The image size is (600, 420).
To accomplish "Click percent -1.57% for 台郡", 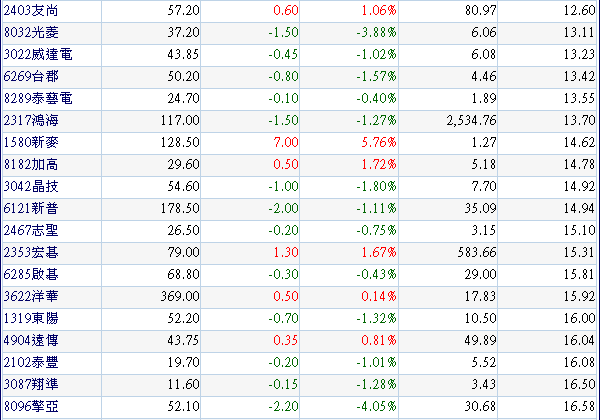I will [x=377, y=76].
